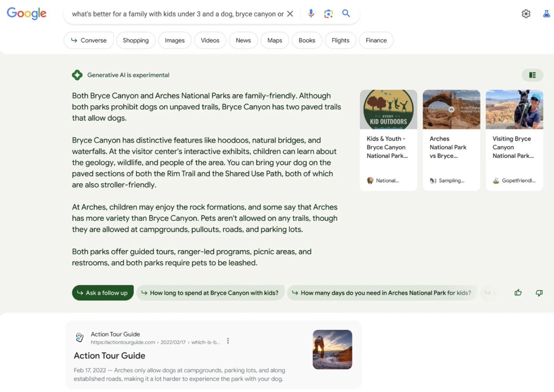Open Google Lens image search
This screenshot has width=554, height=392.
coord(328,13)
